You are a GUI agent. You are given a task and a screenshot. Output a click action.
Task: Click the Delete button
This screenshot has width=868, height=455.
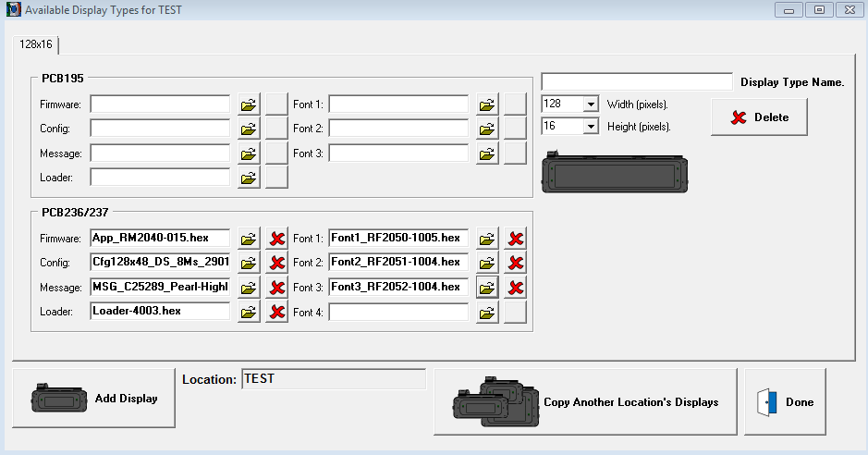click(x=759, y=117)
